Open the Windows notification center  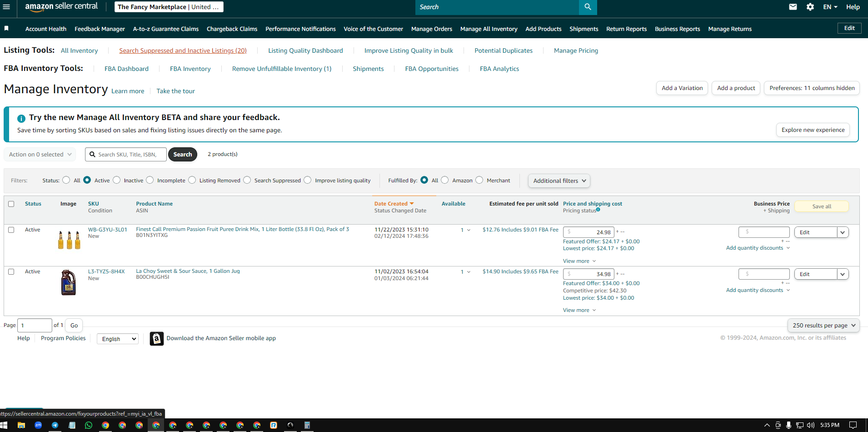click(853, 425)
